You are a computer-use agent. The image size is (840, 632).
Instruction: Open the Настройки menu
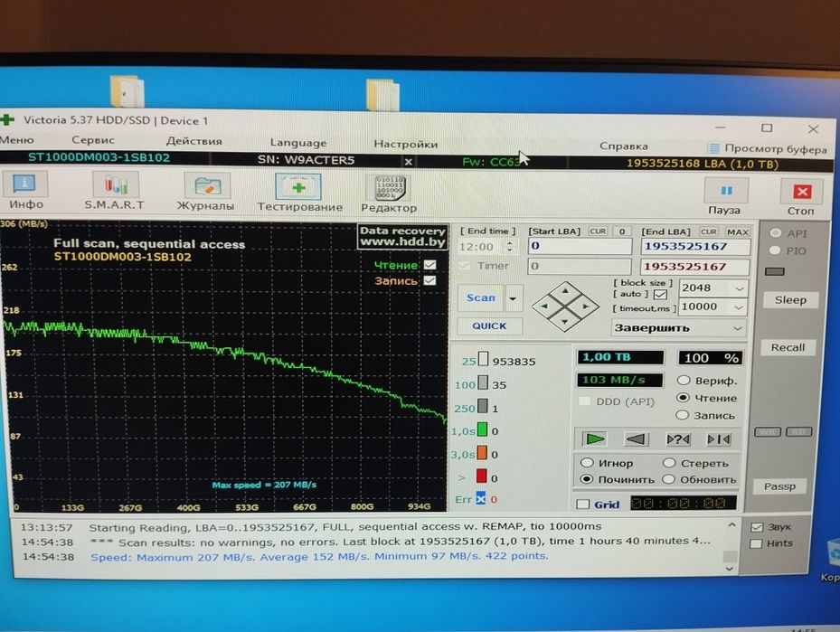pyautogui.click(x=406, y=144)
